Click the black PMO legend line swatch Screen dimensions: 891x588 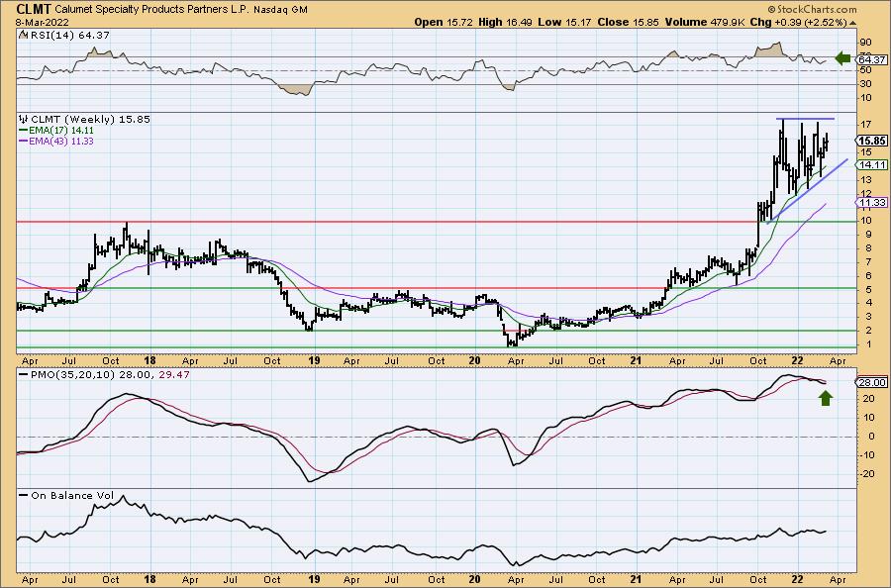pos(24,375)
